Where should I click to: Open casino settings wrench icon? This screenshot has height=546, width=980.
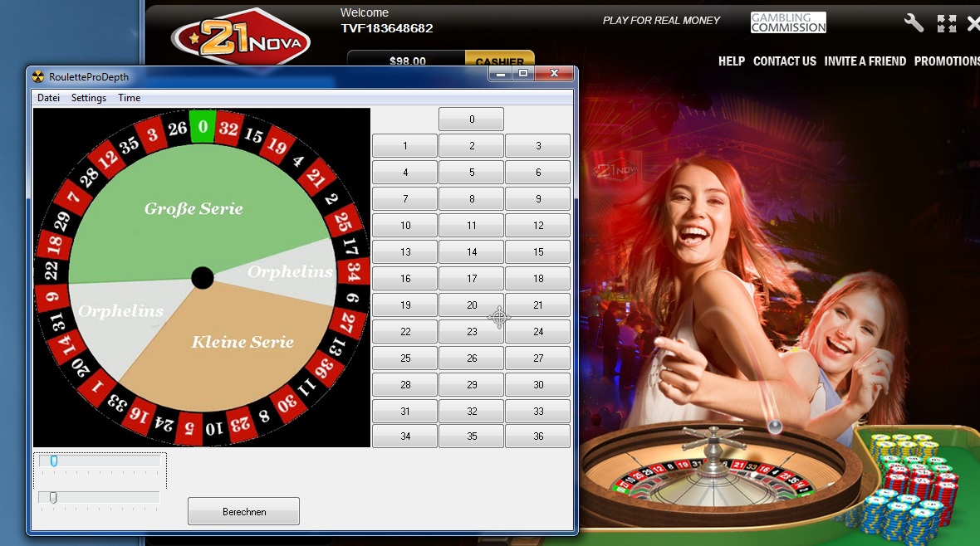tap(914, 23)
